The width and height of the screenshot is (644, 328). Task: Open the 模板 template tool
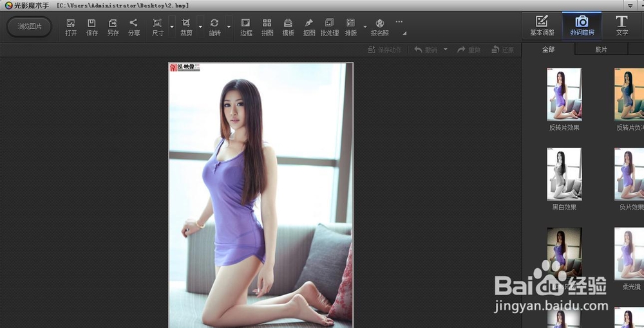tap(288, 28)
